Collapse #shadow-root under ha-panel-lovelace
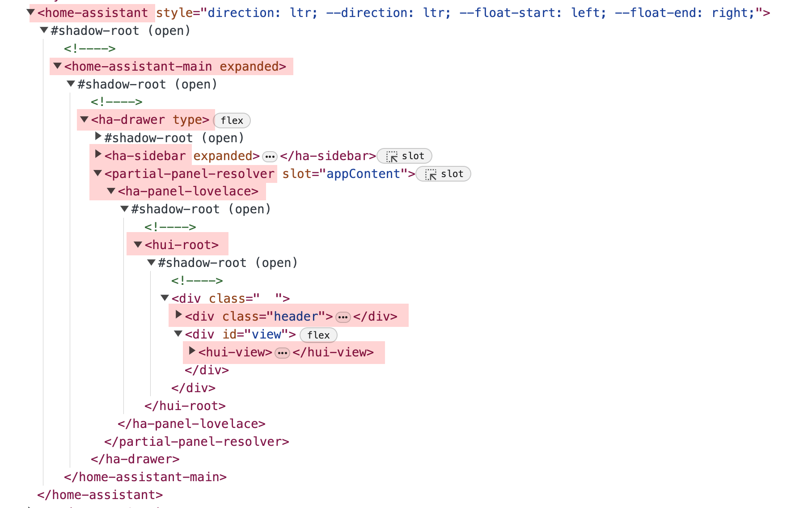Image resolution: width=812 pixels, height=508 pixels. pos(124,209)
